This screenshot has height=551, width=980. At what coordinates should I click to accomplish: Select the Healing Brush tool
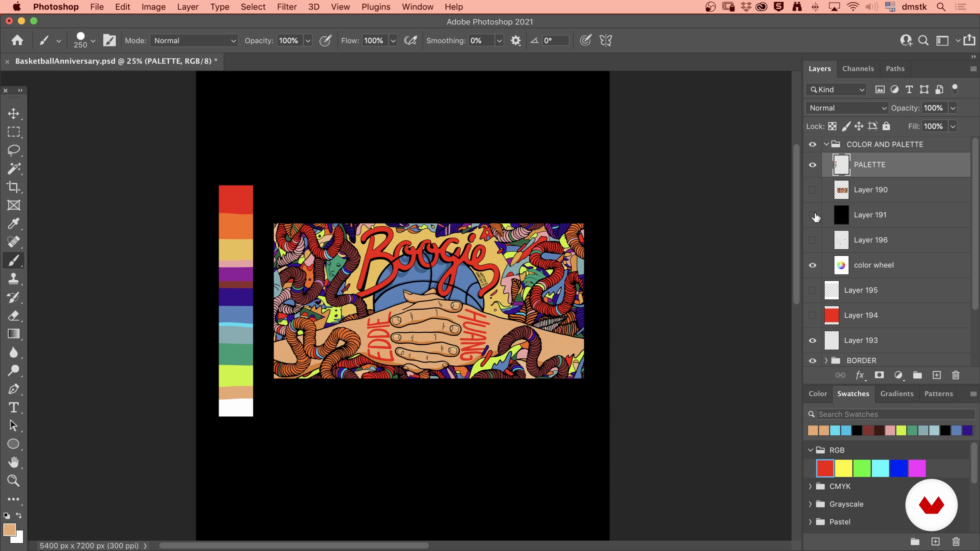(x=14, y=242)
